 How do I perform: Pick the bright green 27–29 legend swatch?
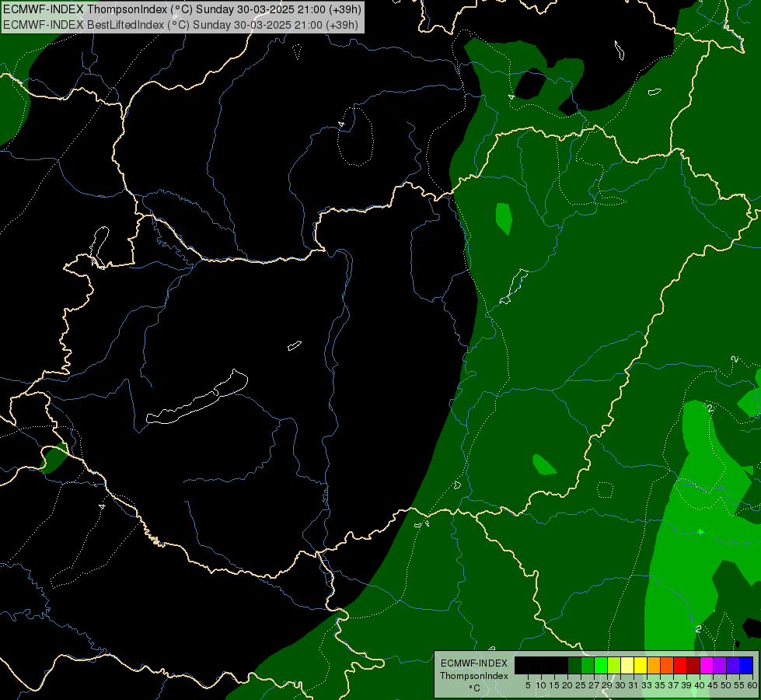click(601, 665)
